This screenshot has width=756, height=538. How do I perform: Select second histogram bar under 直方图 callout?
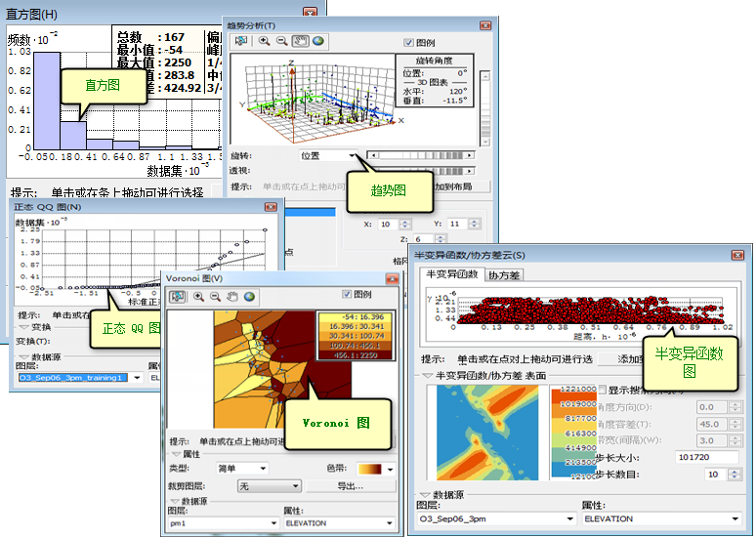[x=73, y=135]
